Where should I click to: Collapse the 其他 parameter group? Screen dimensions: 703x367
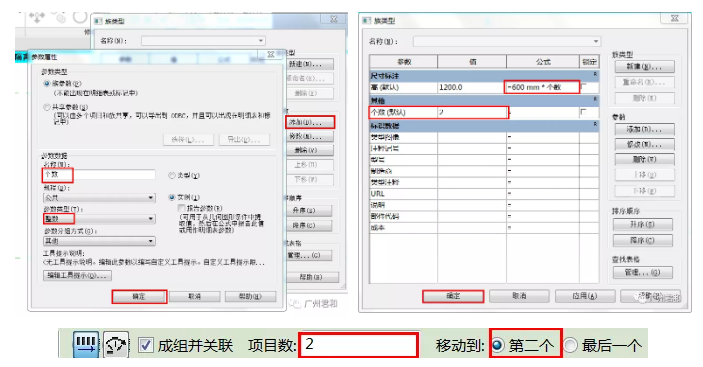pyautogui.click(x=595, y=99)
